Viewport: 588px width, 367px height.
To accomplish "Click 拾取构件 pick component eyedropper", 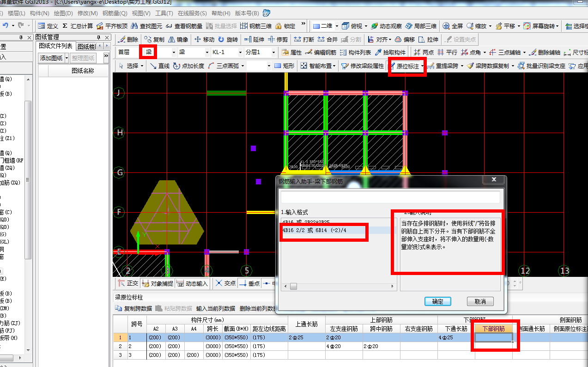I will click(390, 52).
